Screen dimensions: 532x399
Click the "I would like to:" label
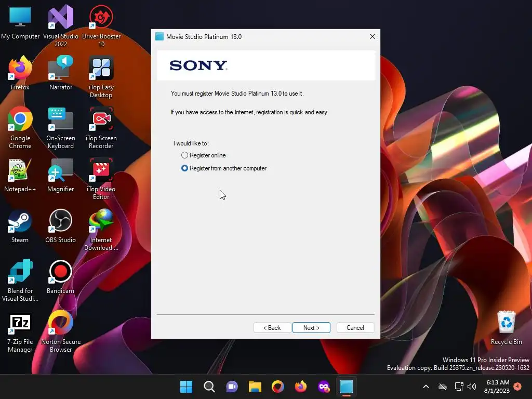191,143
